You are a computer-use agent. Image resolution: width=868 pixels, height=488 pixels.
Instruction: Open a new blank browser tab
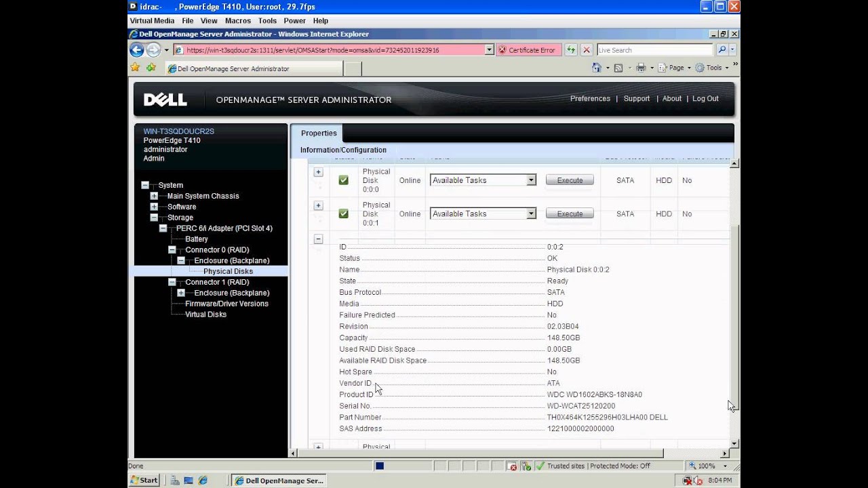353,68
